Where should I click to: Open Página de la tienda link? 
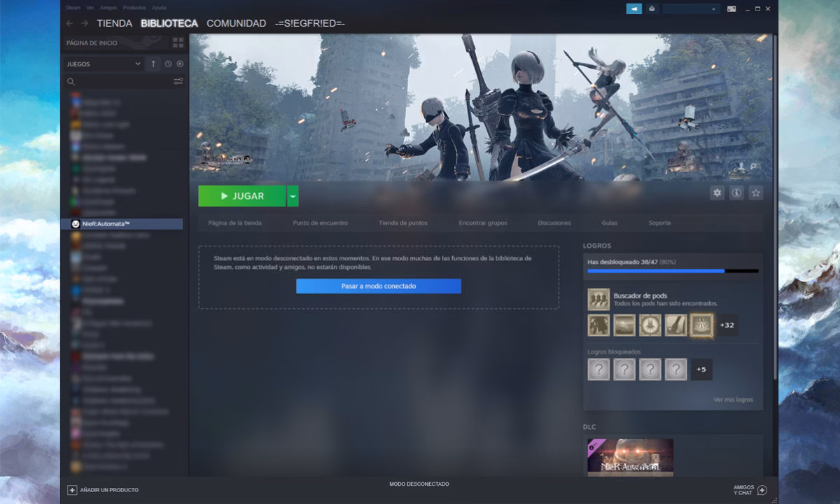point(235,223)
